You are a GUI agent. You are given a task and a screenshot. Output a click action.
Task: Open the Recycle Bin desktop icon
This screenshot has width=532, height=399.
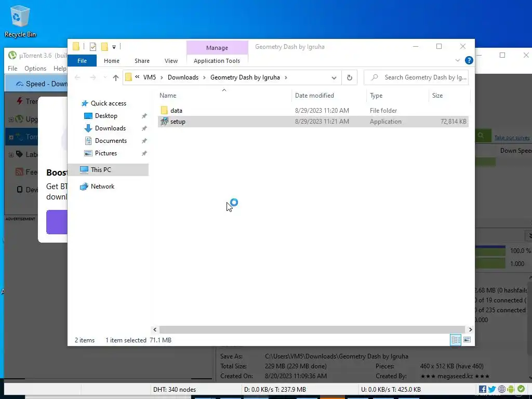(x=20, y=21)
